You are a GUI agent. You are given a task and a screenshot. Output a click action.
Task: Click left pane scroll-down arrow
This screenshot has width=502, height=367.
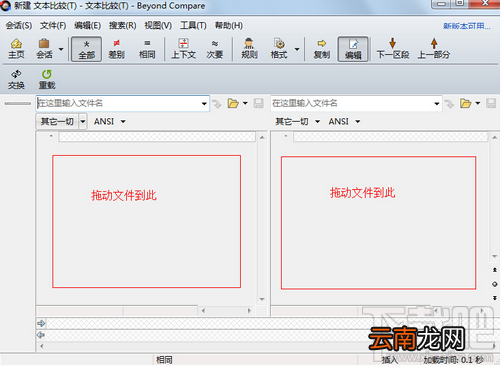pos(262,299)
